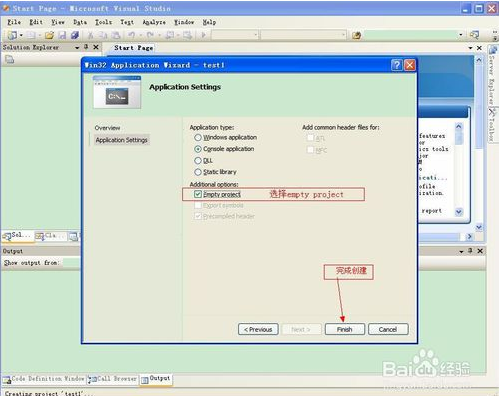Open the active documents list dropdown
Screen dimensions: 500x396
click(470, 48)
